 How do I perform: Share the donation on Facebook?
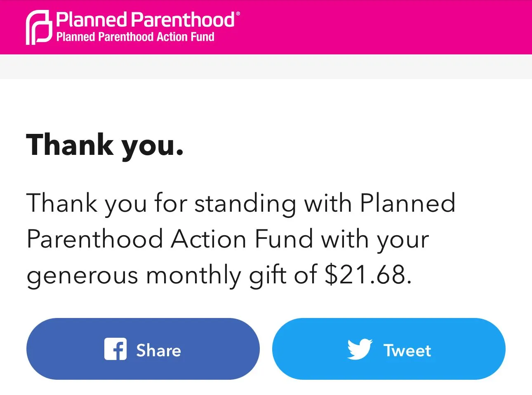click(143, 349)
